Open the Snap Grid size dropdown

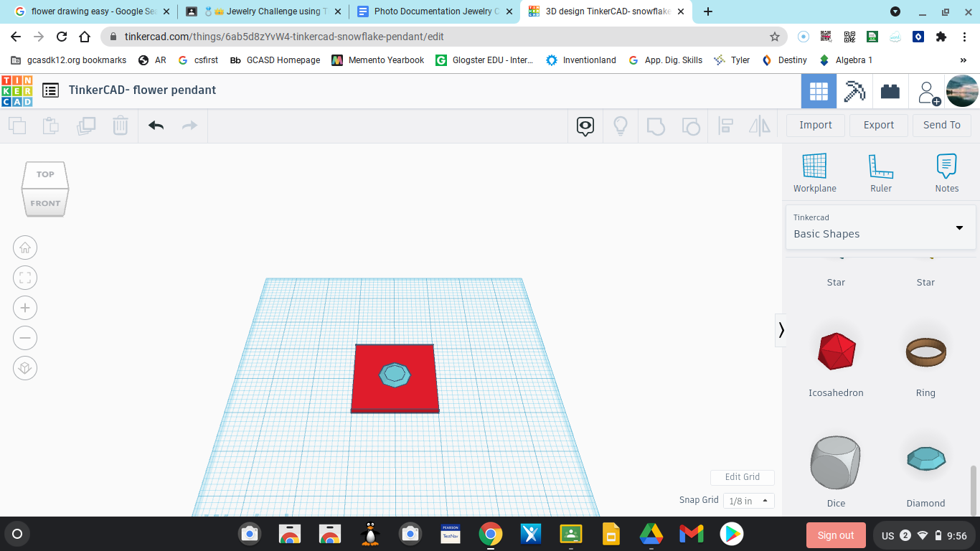coord(748,500)
